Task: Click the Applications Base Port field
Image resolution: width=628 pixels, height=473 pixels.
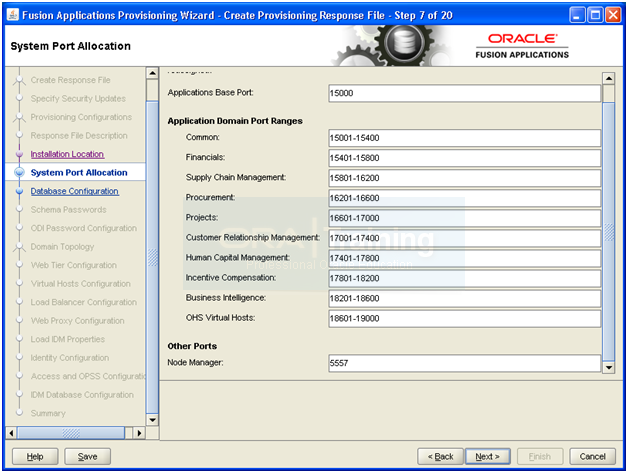Action: [464, 93]
